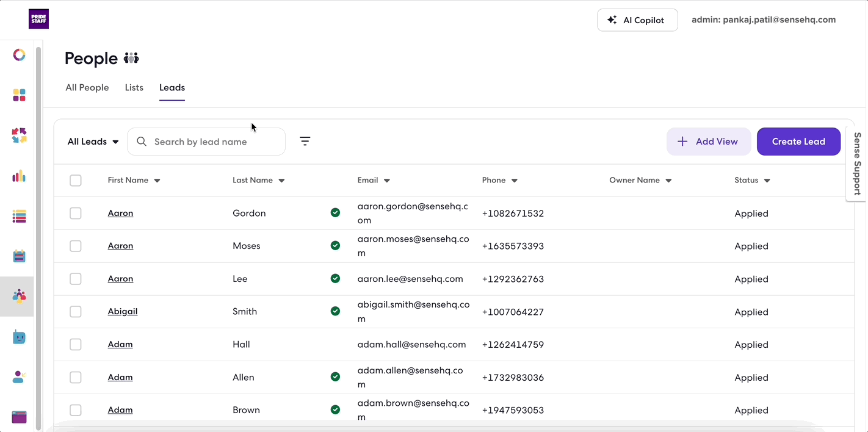This screenshot has height=432, width=868.
Task: Open the purple window sidebar icon
Action: 19,417
